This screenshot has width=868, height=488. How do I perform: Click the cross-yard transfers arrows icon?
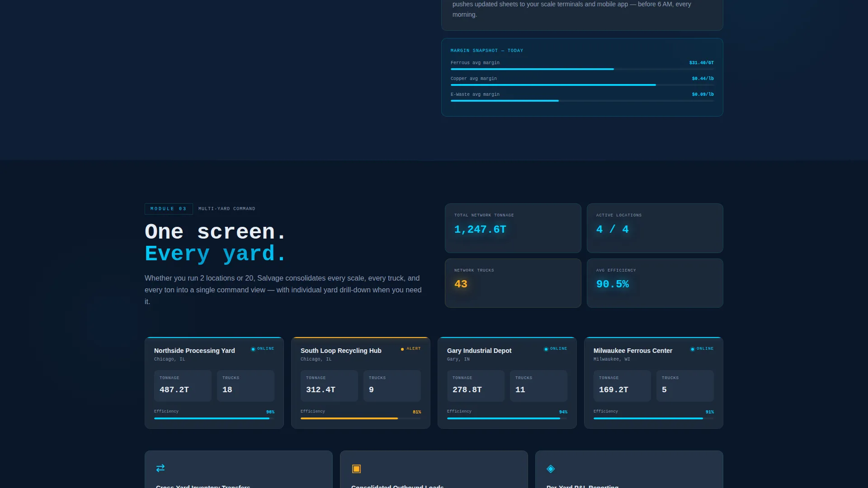160,468
